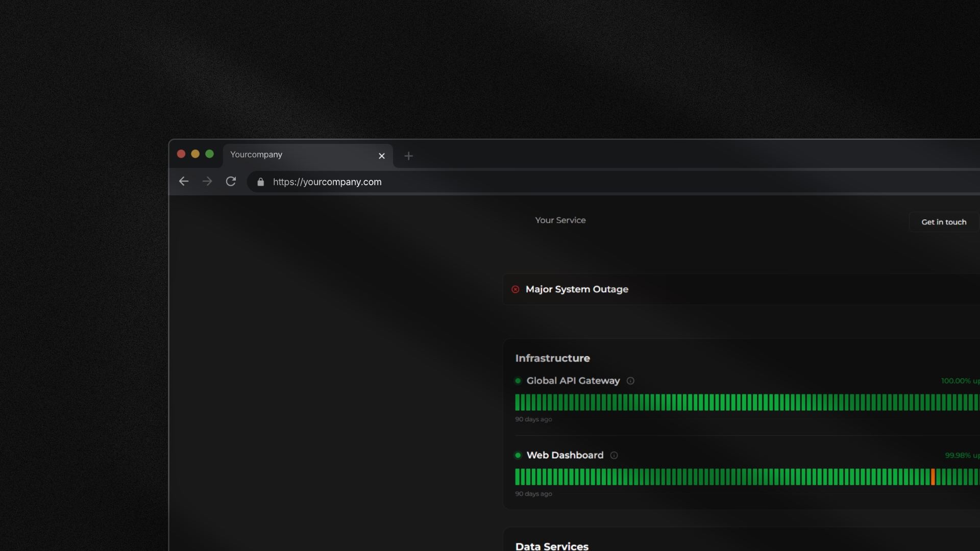Click green status dot beside Global API Gateway
Image resolution: width=980 pixels, height=551 pixels.
[518, 381]
